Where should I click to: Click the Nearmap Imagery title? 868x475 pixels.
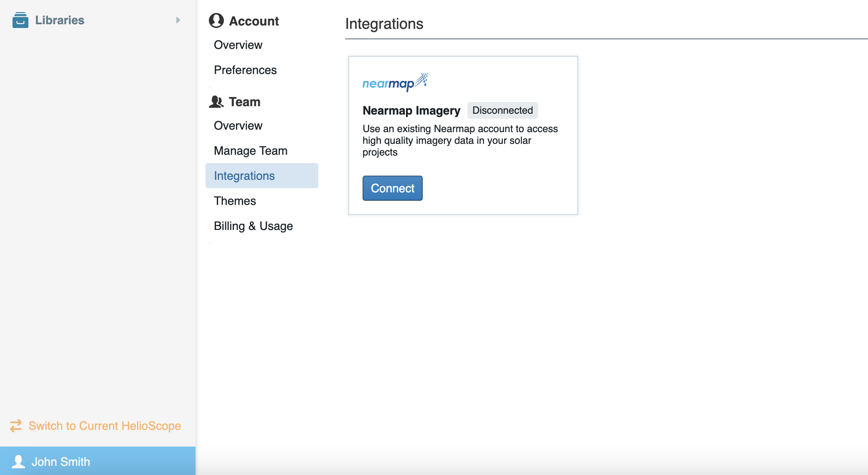[411, 110]
